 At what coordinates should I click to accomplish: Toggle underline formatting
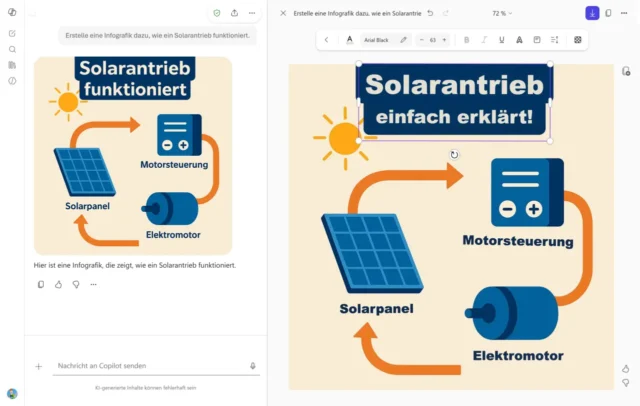[x=502, y=40]
